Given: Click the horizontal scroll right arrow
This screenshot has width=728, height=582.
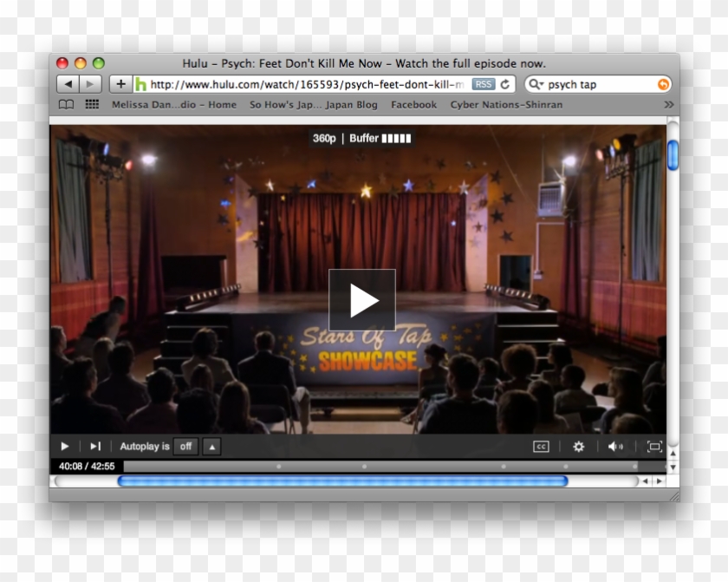Looking at the screenshot, I should pos(660,481).
